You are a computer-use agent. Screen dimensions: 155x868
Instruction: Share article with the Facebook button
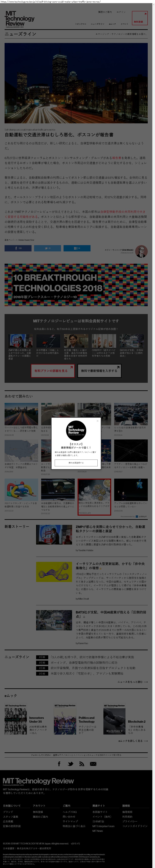tap(18, 248)
